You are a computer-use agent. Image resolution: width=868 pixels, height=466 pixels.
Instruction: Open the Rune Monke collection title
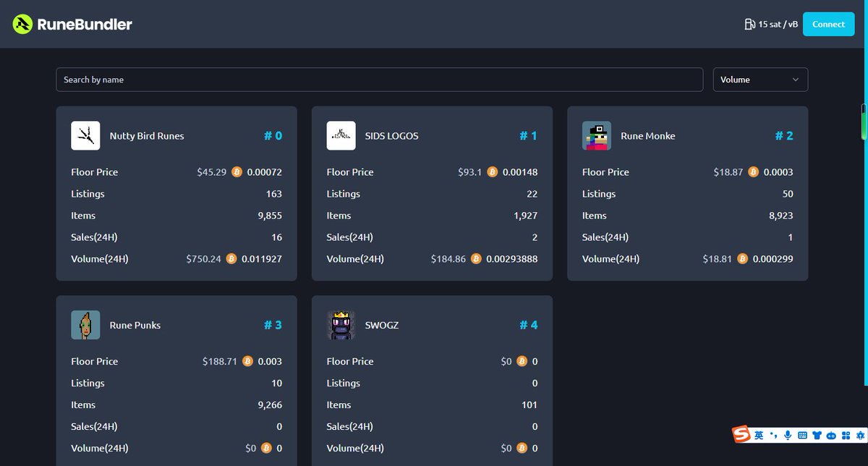click(648, 136)
